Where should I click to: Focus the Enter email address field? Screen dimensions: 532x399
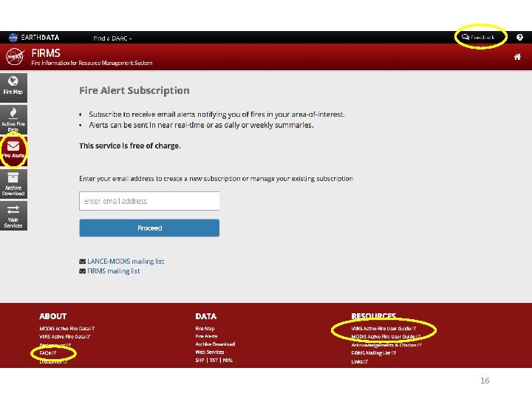149,201
